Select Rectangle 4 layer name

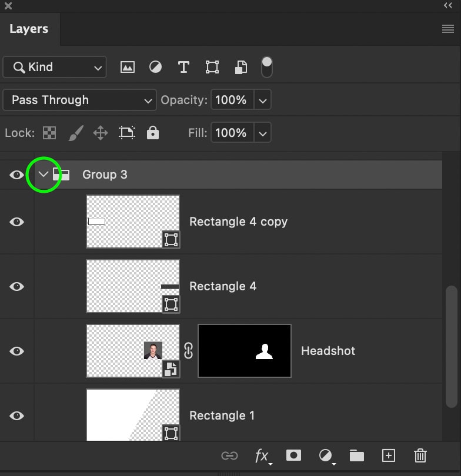tap(223, 286)
